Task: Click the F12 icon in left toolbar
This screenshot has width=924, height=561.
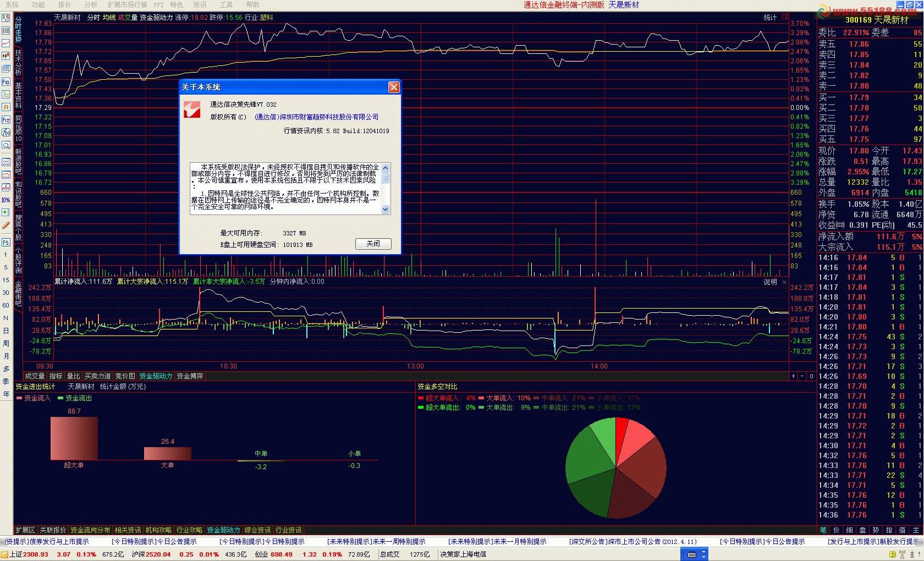Action: tap(6, 119)
